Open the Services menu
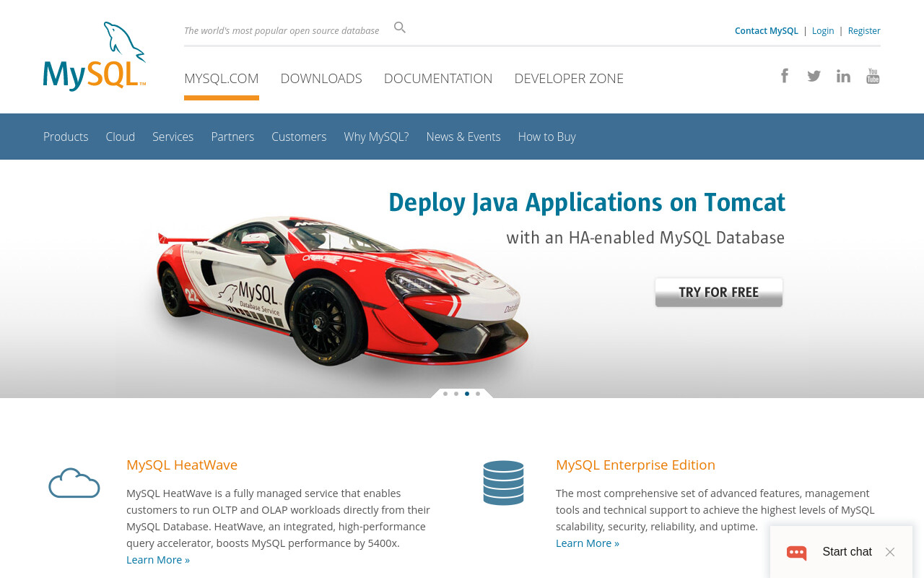Viewport: 924px width, 578px height. tap(173, 137)
